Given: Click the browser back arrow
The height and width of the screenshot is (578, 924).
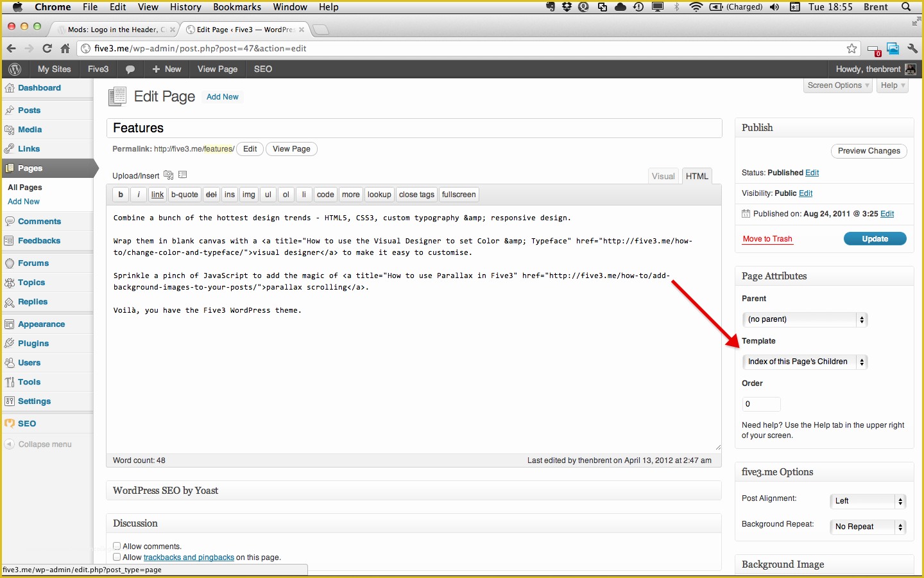Looking at the screenshot, I should tap(11, 48).
